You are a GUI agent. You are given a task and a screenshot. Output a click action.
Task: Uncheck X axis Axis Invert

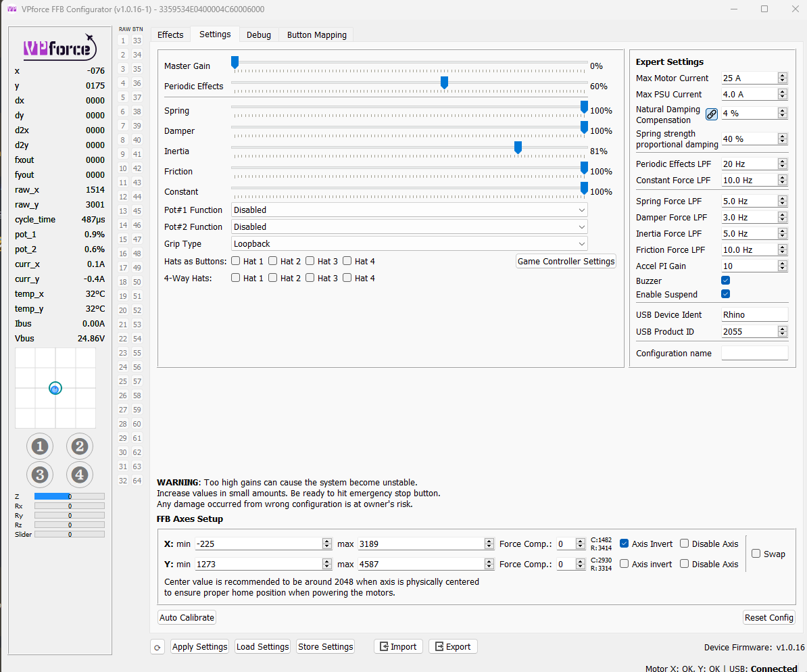click(x=625, y=544)
